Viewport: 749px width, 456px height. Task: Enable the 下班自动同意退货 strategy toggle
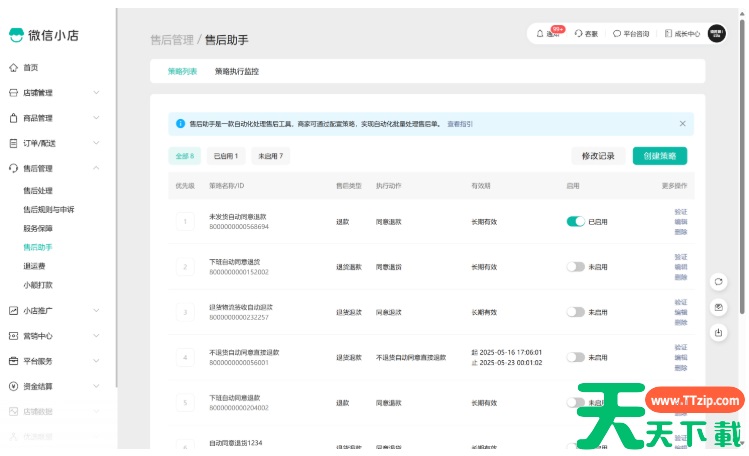tap(575, 267)
